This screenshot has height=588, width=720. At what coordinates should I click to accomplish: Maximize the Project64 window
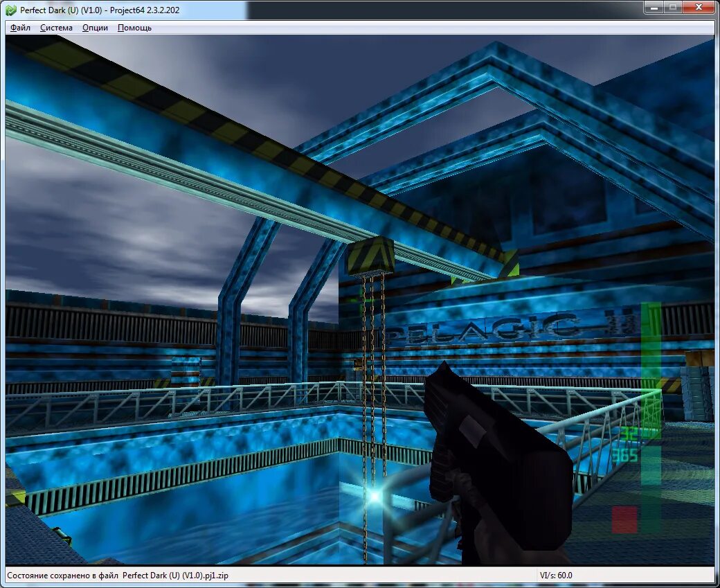(673, 8)
